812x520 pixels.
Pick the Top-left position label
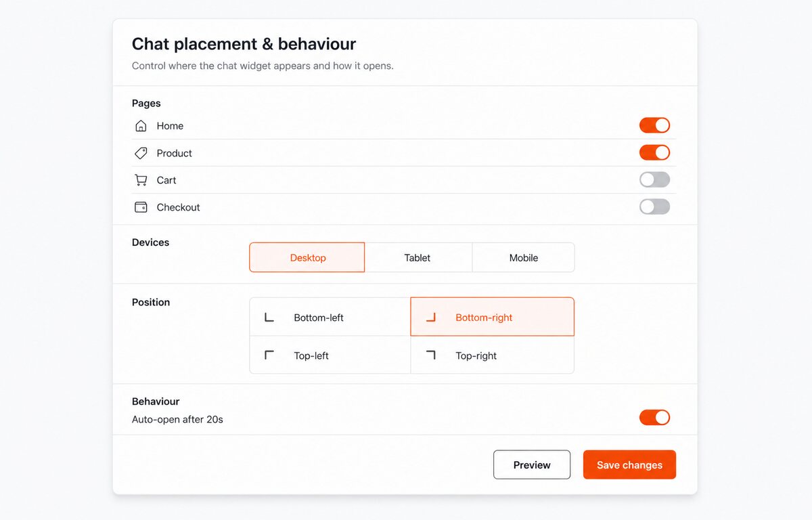coord(311,355)
